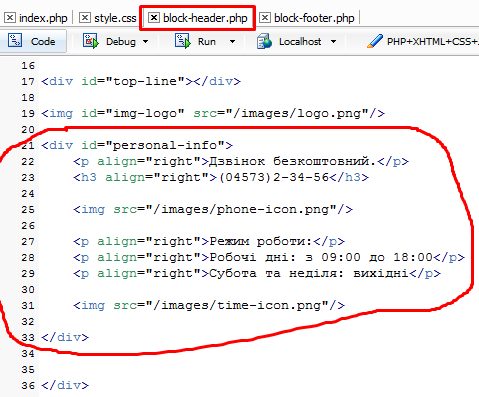Click the "Робочі дні: з 09:00 до 18:00" text

pos(321,257)
